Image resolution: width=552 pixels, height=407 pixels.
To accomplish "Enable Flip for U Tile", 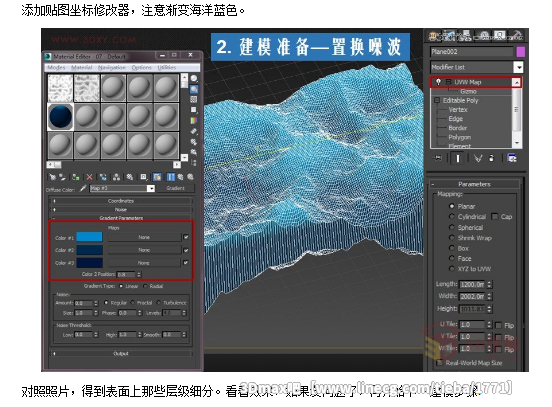I will coord(498,325).
